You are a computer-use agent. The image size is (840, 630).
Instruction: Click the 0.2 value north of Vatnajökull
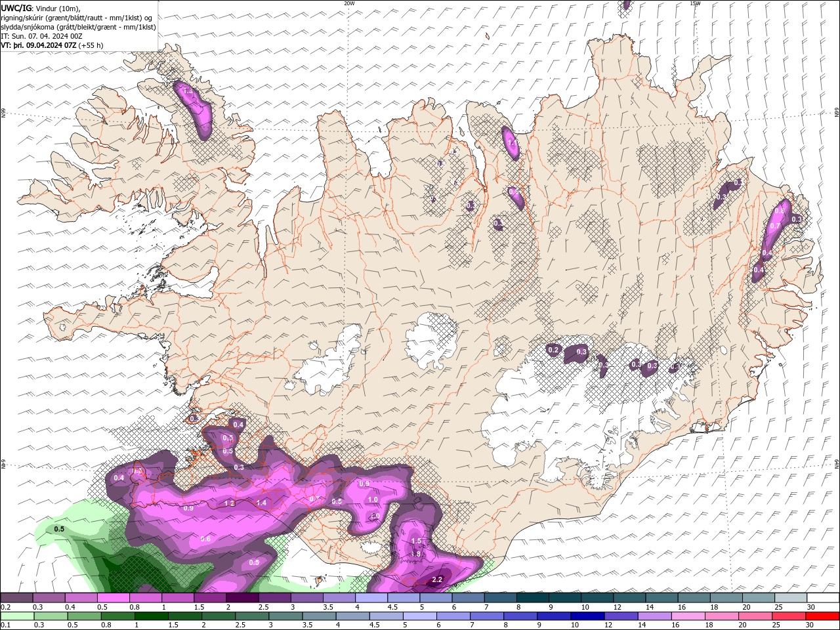[x=553, y=350]
